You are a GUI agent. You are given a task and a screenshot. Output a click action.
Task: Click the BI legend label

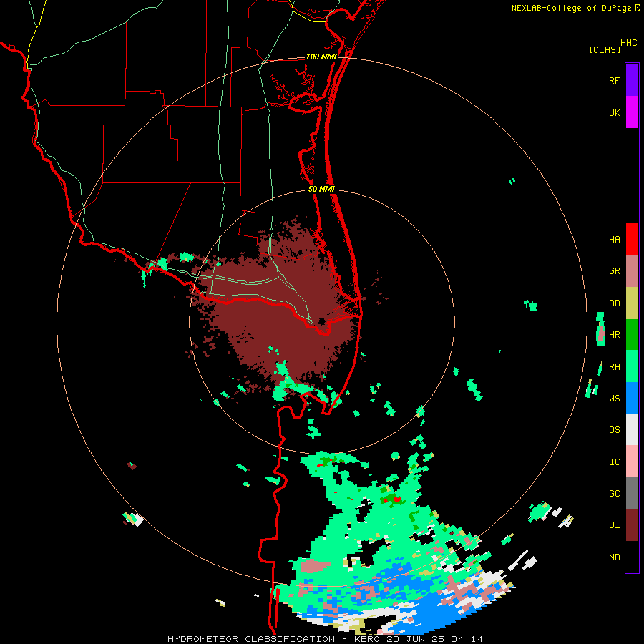coord(615,525)
